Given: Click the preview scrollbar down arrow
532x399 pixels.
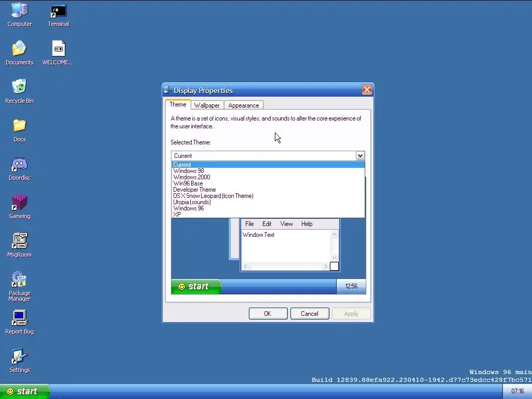Looking at the screenshot, I should pos(334,258).
